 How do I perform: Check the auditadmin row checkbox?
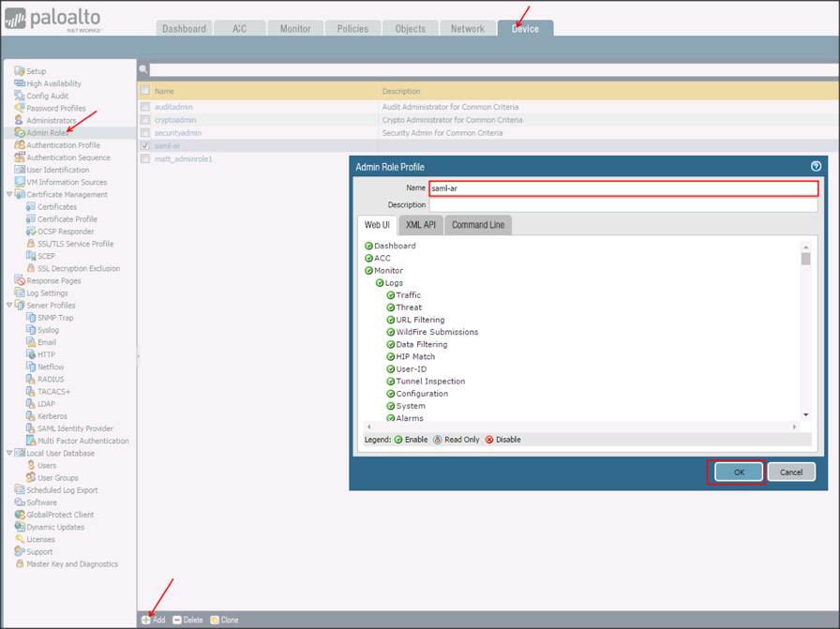[x=145, y=107]
